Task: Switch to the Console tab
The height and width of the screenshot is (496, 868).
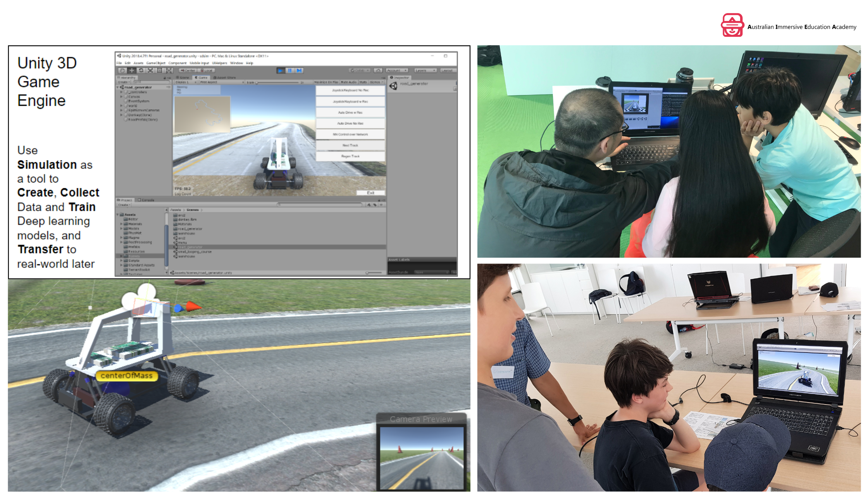Action: pos(146,200)
